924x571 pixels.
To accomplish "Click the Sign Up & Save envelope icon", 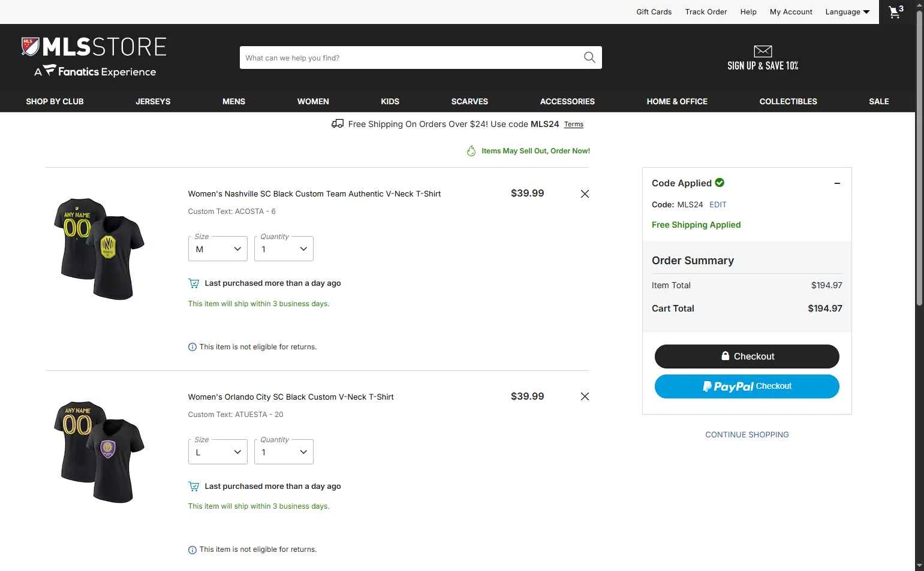I will point(763,51).
